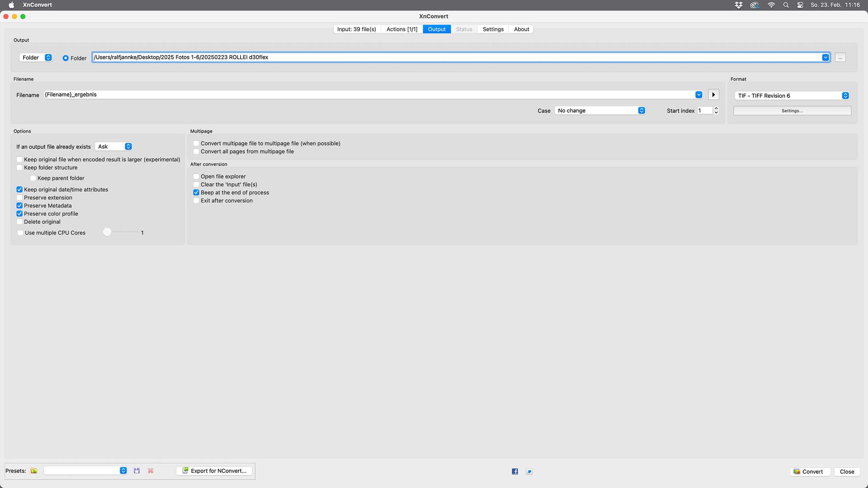
Task: Open Wi-Fi status menu
Action: (x=771, y=5)
